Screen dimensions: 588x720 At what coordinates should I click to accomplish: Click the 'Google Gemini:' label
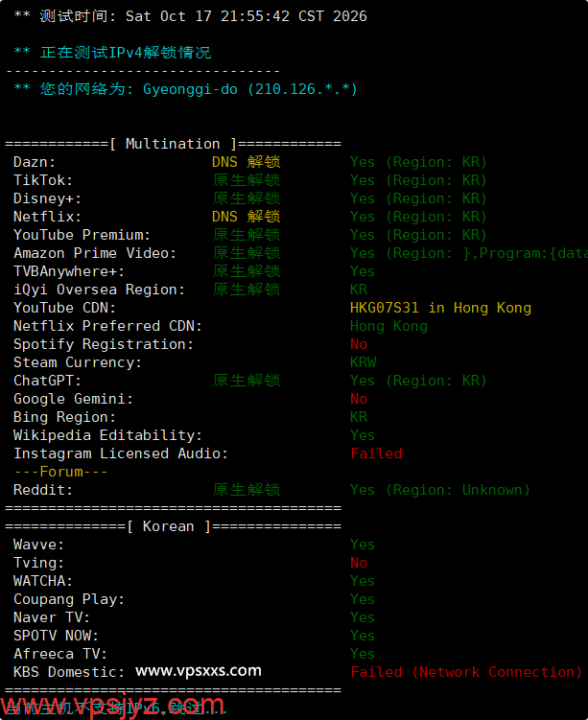pos(74,399)
